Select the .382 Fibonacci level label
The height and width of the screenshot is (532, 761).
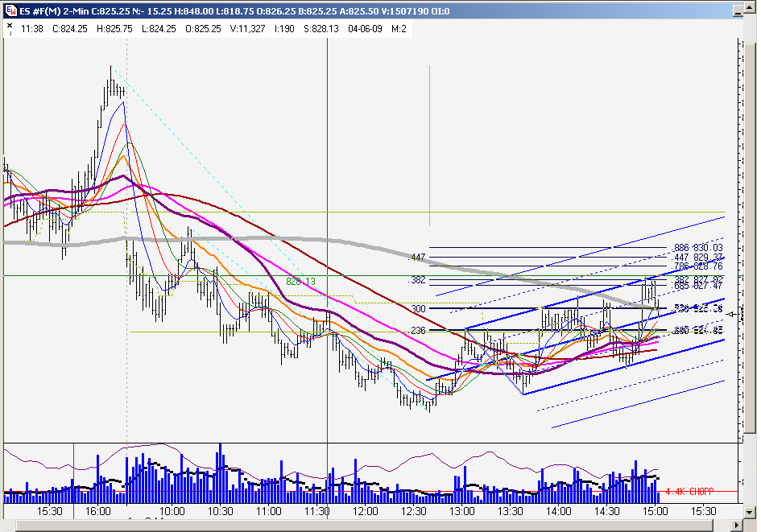click(417, 280)
